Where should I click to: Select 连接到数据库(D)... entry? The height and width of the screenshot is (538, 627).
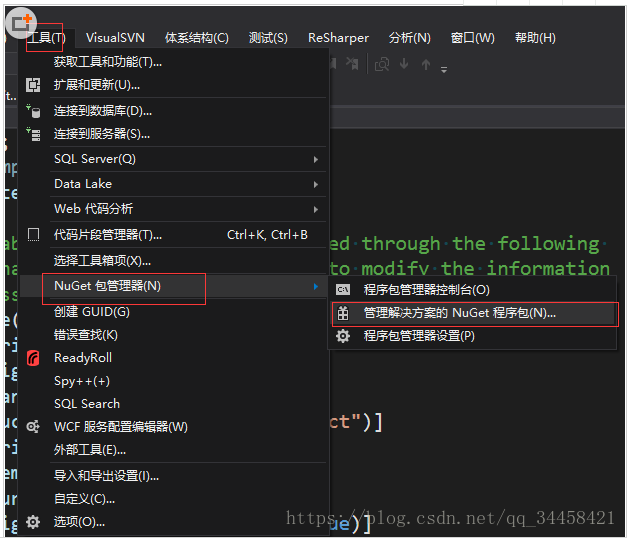coord(103,111)
